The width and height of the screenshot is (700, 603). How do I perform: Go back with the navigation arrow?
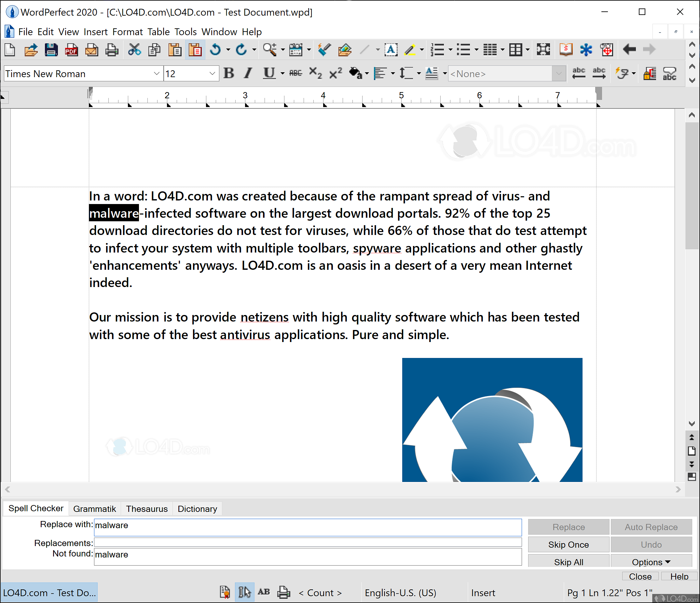coord(629,50)
